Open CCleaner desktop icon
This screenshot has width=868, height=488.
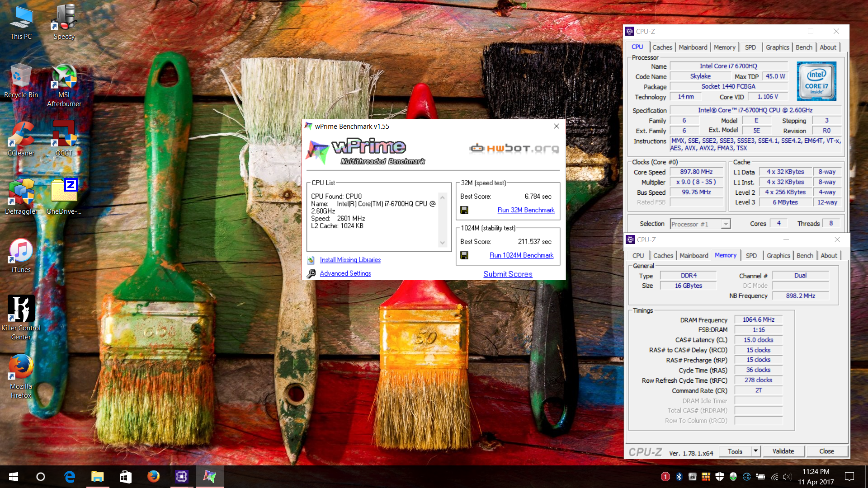pos(21,139)
